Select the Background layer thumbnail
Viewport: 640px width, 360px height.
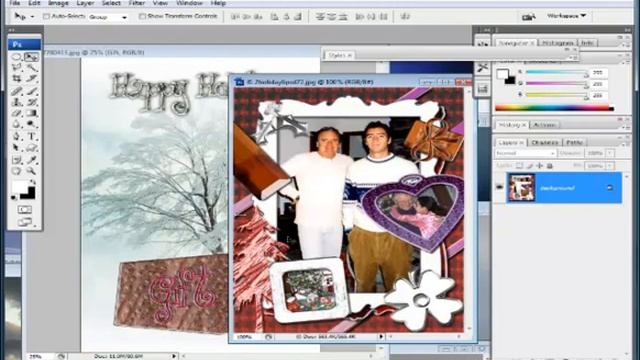pos(521,187)
